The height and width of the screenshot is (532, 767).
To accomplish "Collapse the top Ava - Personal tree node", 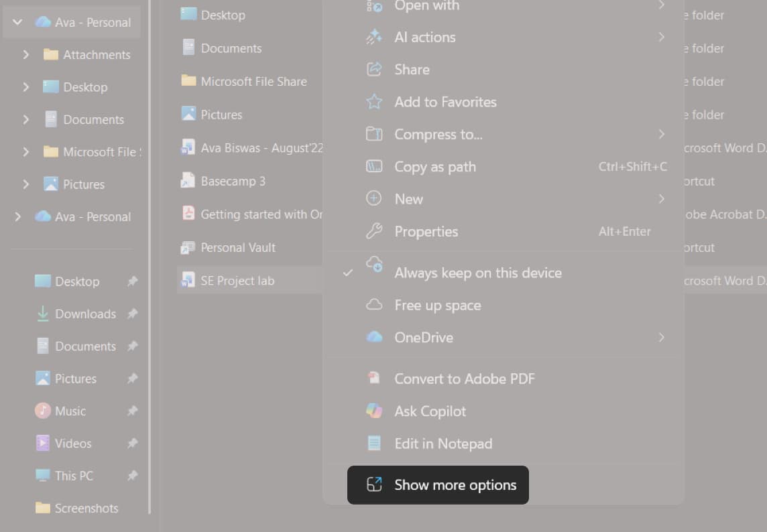I will click(x=17, y=22).
